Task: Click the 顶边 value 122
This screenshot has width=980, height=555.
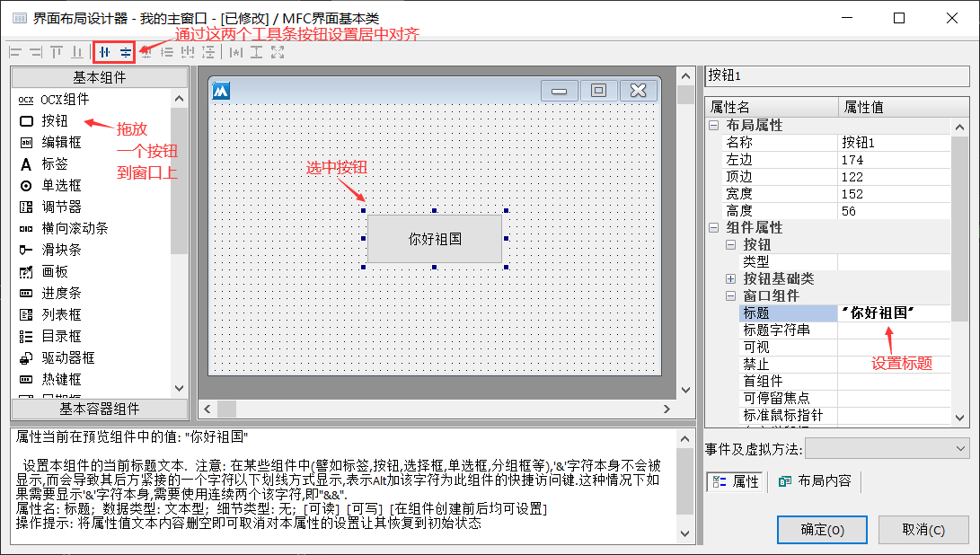Action: (894, 177)
